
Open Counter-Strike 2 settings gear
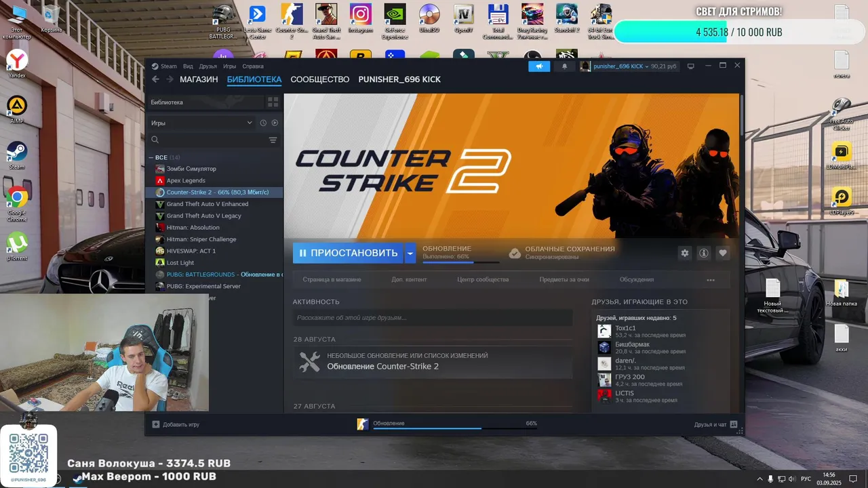pyautogui.click(x=684, y=253)
